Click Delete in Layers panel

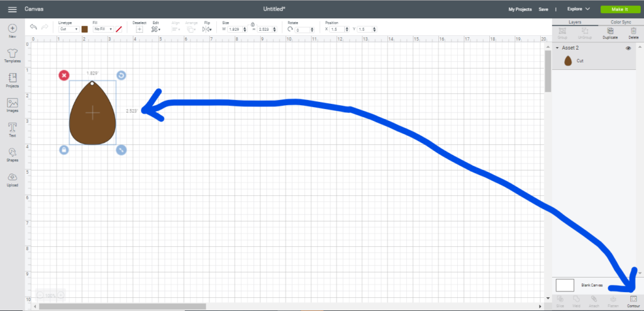[x=633, y=33]
